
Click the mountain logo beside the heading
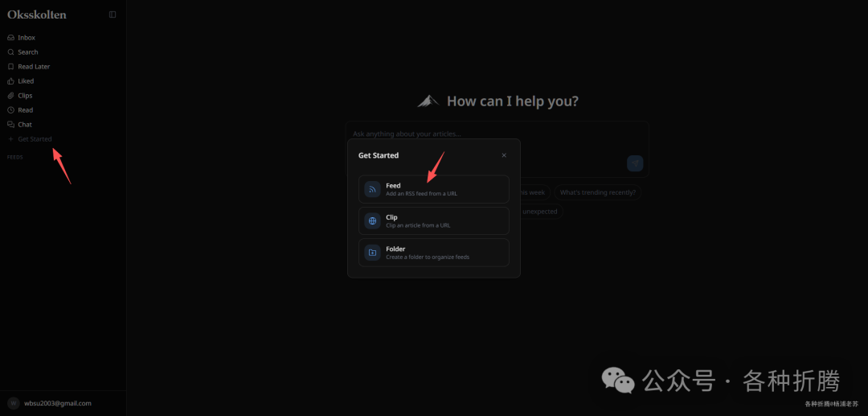coord(428,101)
